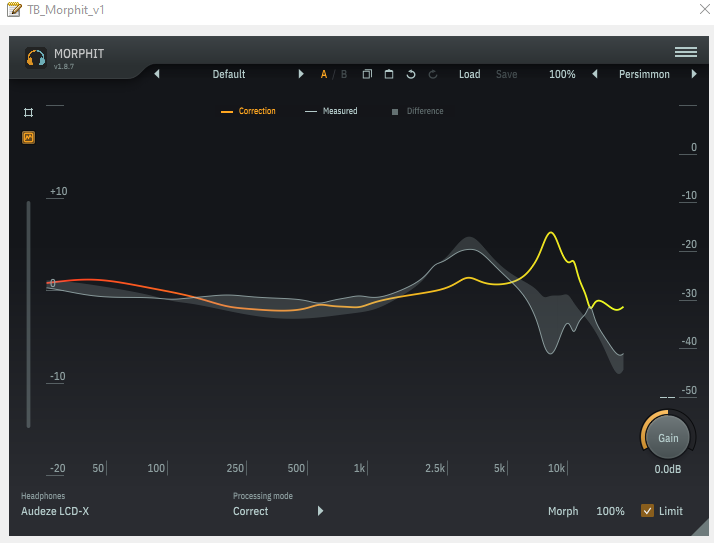This screenshot has height=543, width=714.
Task: Open the hamburger menu in Morphit header
Action: [x=686, y=52]
